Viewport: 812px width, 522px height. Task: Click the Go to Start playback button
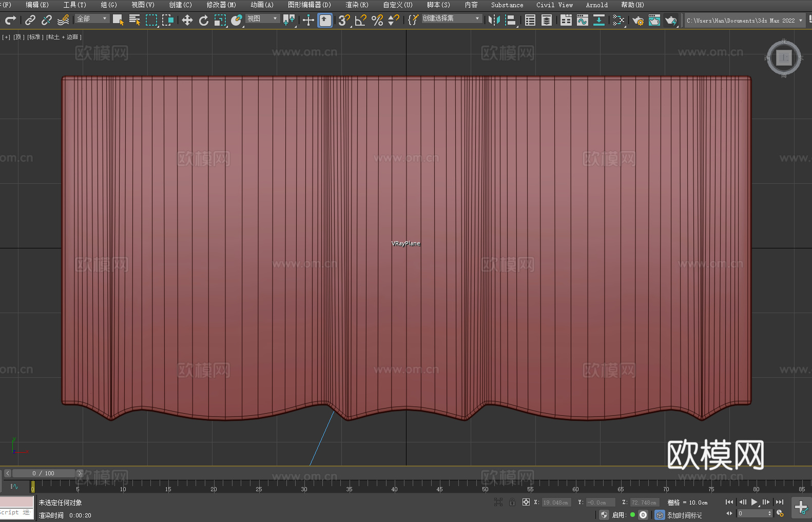click(x=729, y=502)
